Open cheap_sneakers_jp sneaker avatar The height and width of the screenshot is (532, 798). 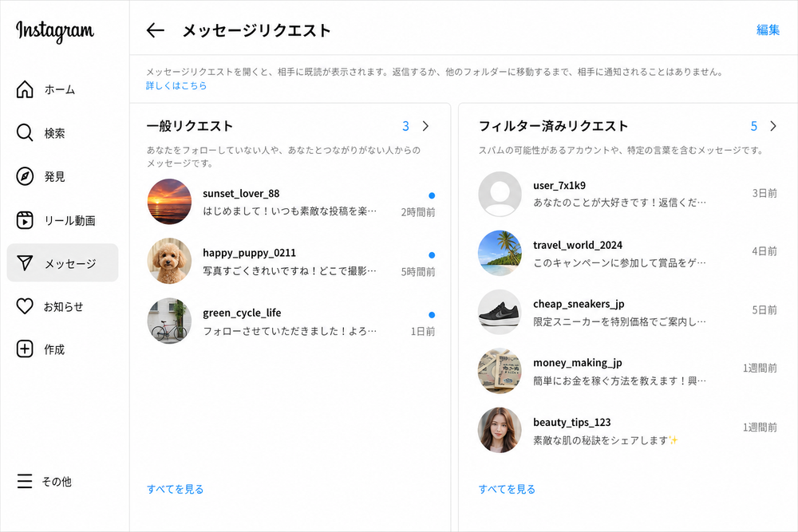point(500,312)
